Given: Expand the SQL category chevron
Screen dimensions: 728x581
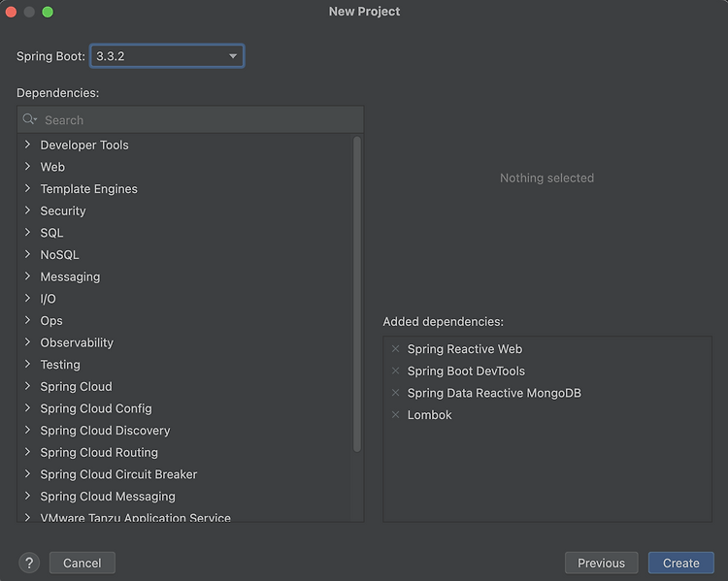Looking at the screenshot, I should [27, 232].
